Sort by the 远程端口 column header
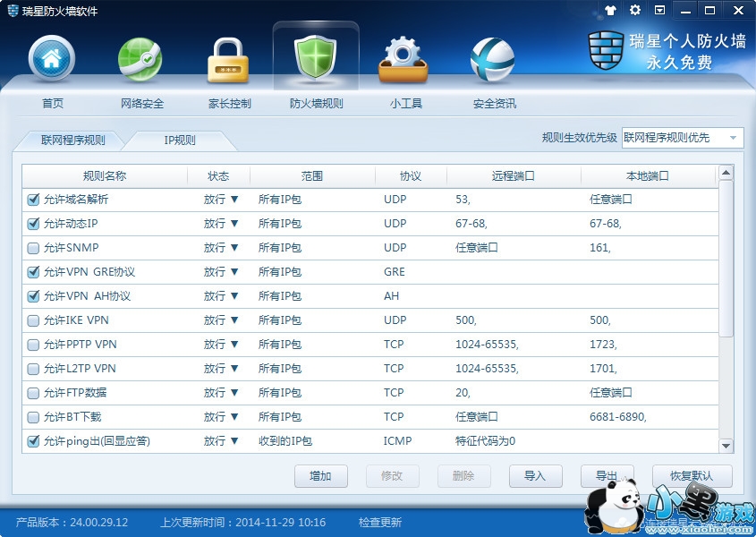 pos(514,176)
